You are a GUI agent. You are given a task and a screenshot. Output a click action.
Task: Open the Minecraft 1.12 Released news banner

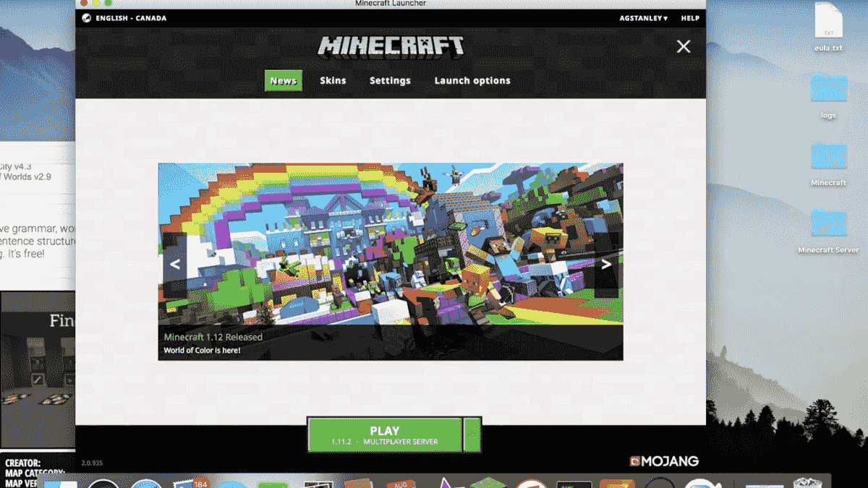[x=391, y=262]
